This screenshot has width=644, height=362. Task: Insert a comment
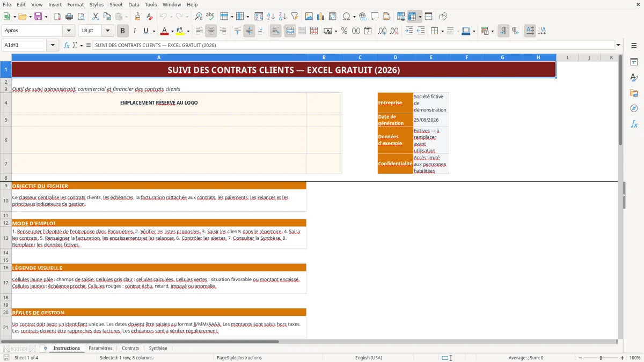[375, 17]
